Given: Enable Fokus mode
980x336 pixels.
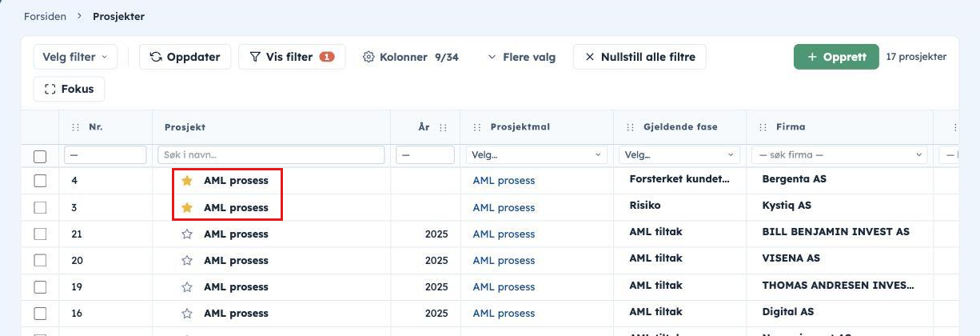Looking at the screenshot, I should pyautogui.click(x=69, y=89).
